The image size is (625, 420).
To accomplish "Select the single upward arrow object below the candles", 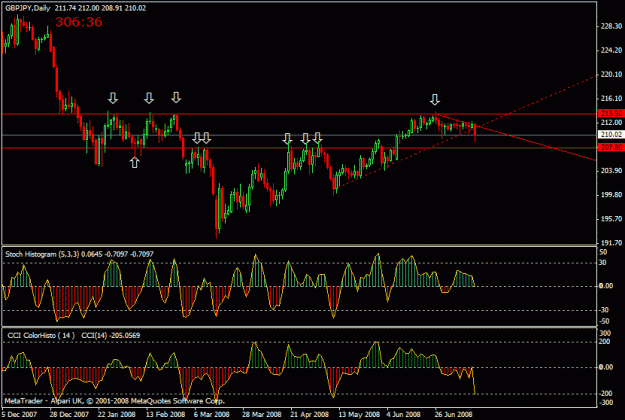I will pyautogui.click(x=134, y=162).
